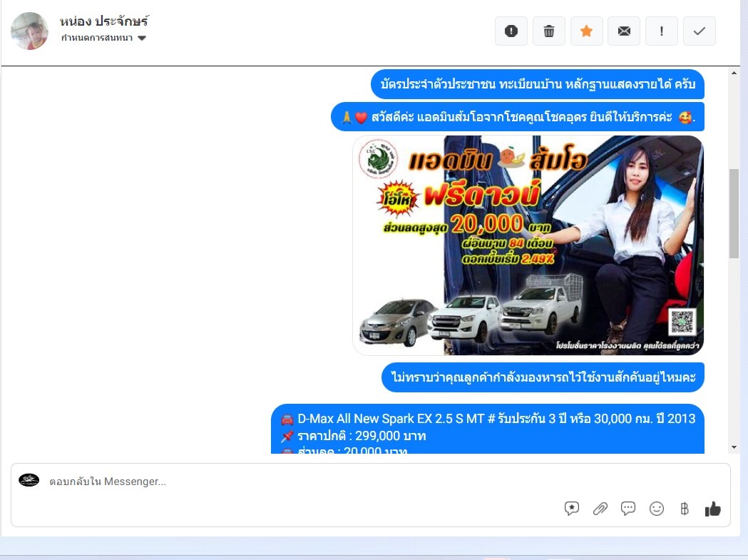Click message about บัตรประจำตัวประชาชน documents
The height and width of the screenshot is (560, 748).
pos(538,84)
